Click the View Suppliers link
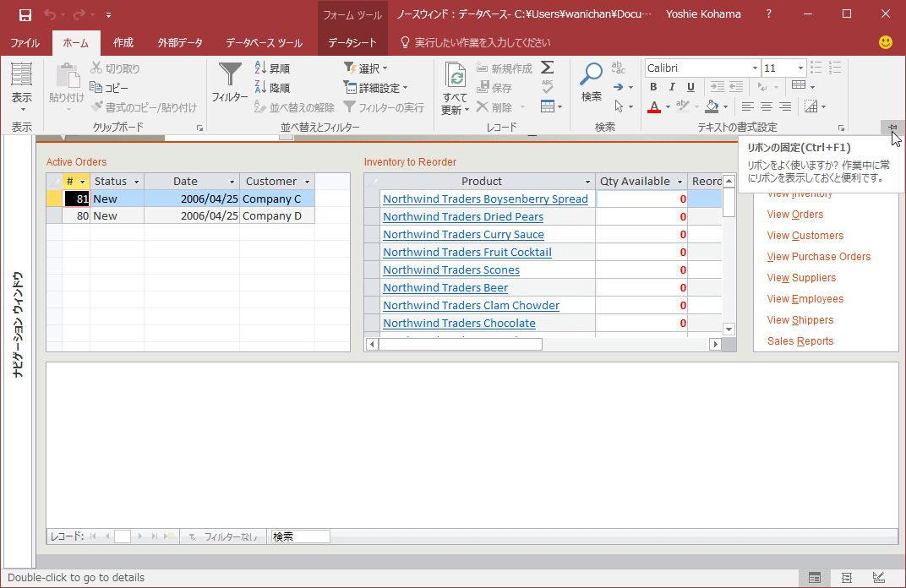 click(801, 278)
